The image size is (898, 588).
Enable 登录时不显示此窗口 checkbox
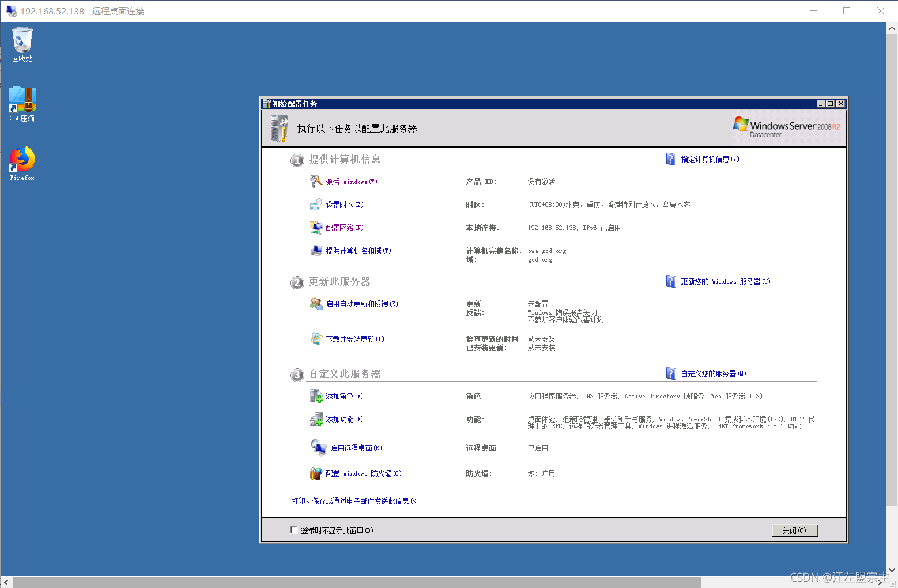[x=295, y=530]
